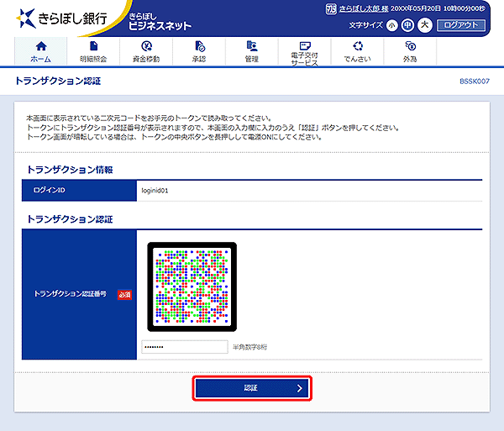Click the document icon above 明細照会
Viewport: 504px width, 431px height.
[x=93, y=46]
